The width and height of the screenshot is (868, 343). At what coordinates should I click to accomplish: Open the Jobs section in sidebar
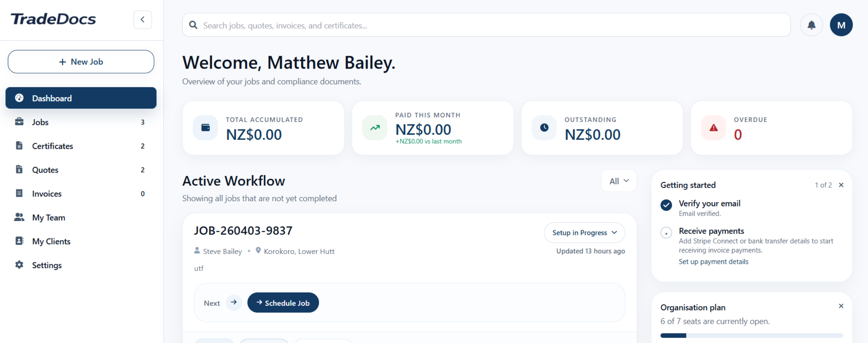pos(40,122)
